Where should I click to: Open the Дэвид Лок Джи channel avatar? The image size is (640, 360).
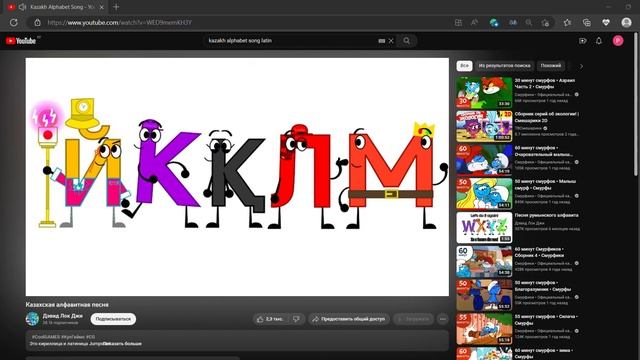(32, 319)
